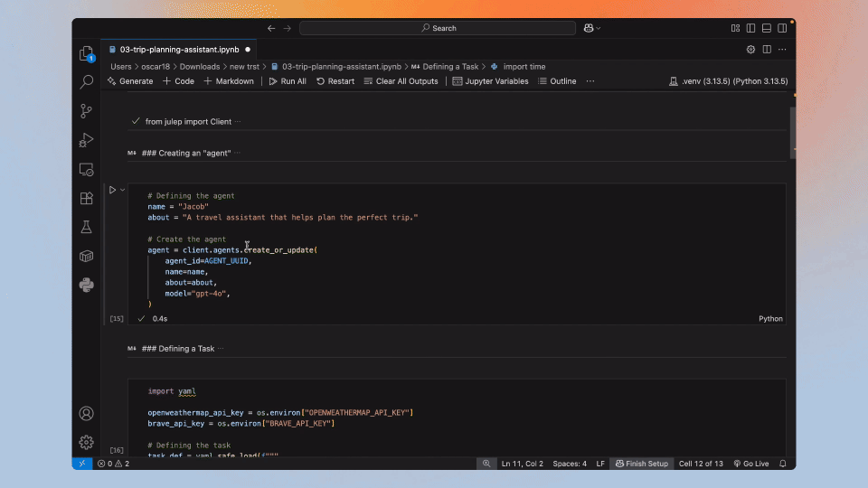This screenshot has width=868, height=488.
Task: Open the Remote Explorer view
Action: click(x=87, y=169)
